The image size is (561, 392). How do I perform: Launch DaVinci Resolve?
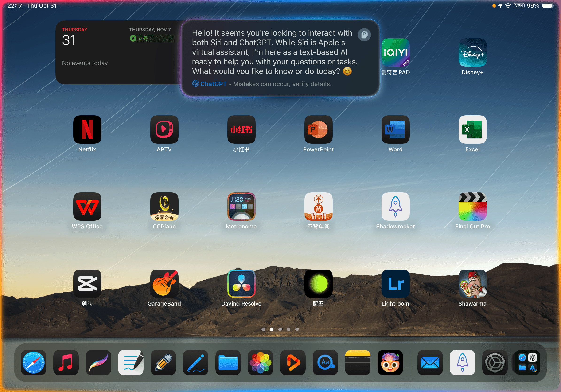pyautogui.click(x=241, y=283)
